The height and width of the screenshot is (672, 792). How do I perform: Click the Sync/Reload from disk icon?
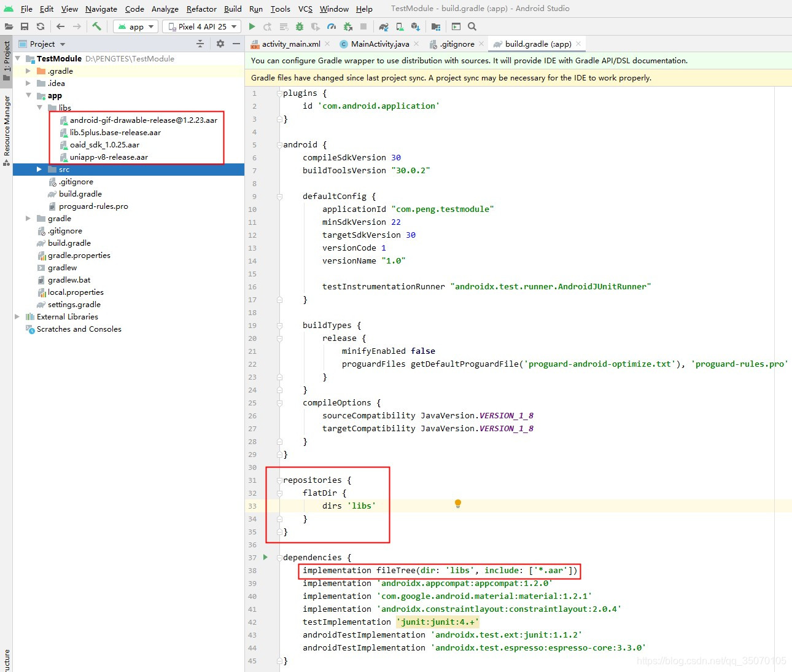[x=41, y=26]
